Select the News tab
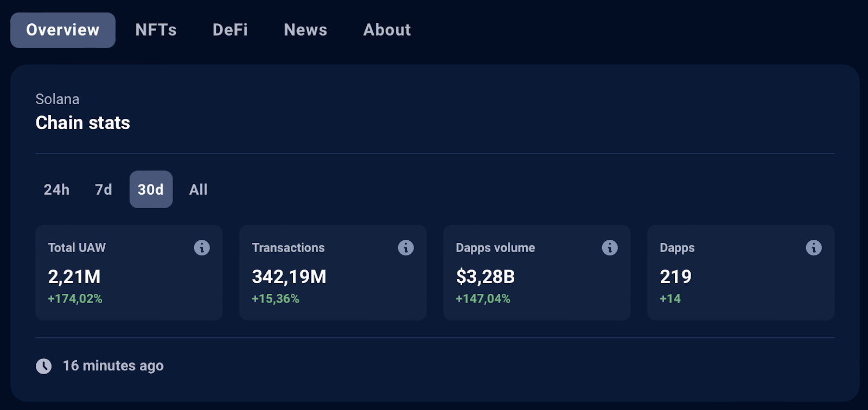Image resolution: width=868 pixels, height=410 pixels. coord(305,30)
